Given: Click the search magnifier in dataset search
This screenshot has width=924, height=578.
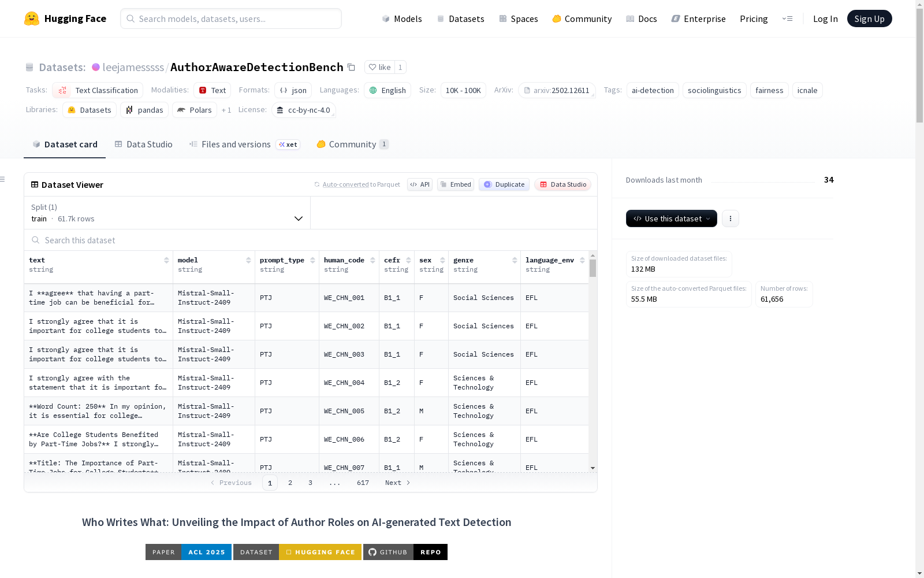Looking at the screenshot, I should click(x=36, y=240).
